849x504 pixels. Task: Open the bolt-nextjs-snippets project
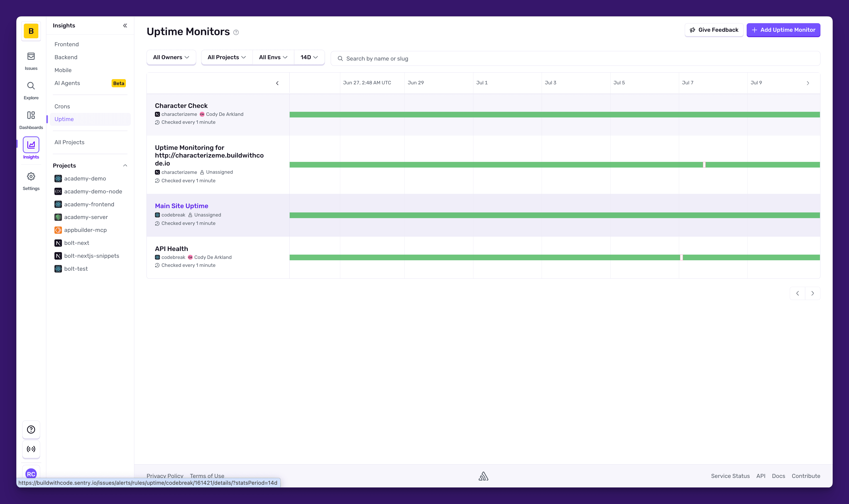point(87,256)
